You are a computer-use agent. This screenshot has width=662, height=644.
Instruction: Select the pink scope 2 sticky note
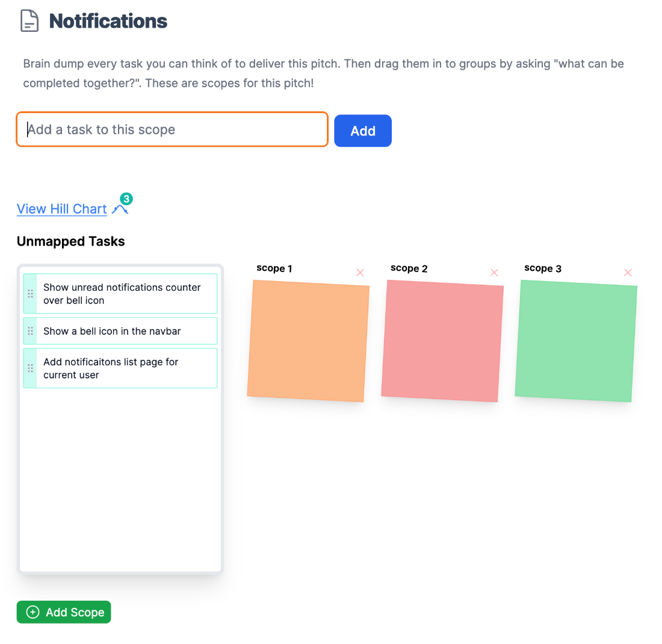(x=442, y=341)
